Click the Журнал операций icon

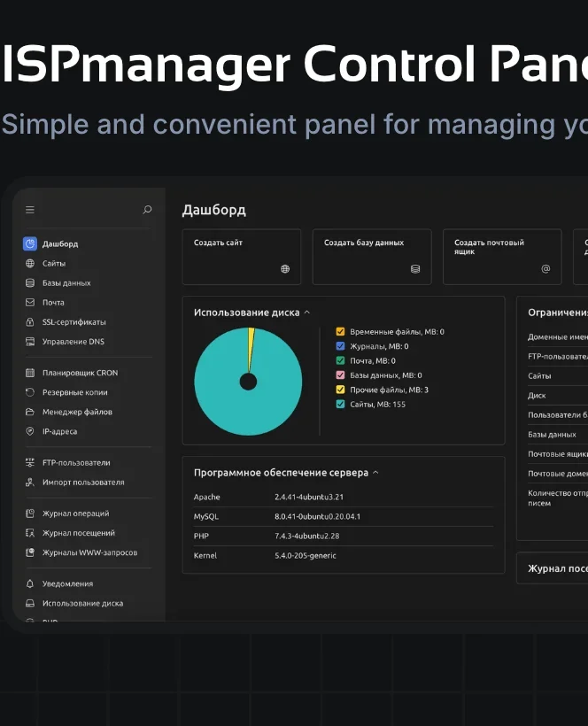click(30, 513)
